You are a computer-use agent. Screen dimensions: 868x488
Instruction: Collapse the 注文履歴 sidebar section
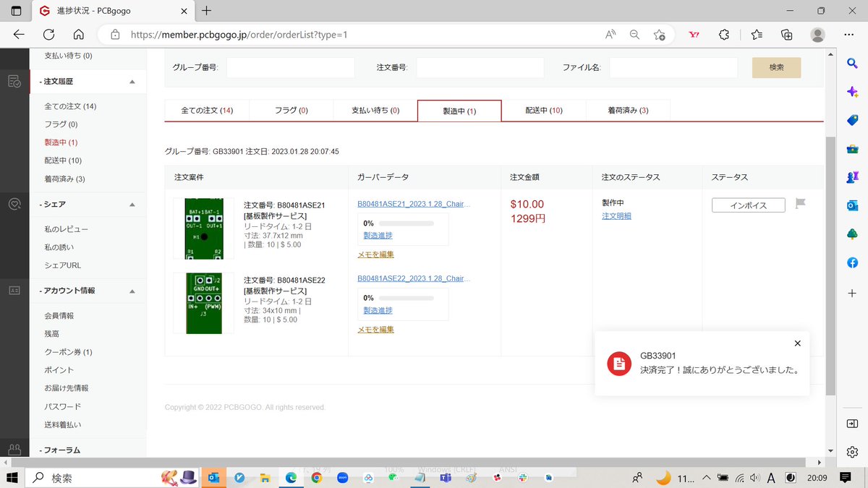click(132, 82)
